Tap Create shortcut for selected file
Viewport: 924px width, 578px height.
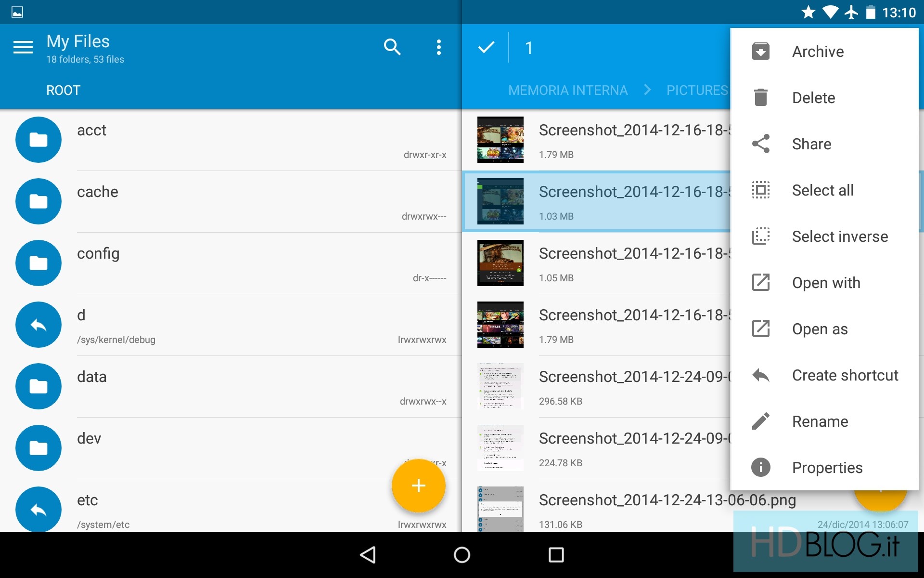[845, 375]
